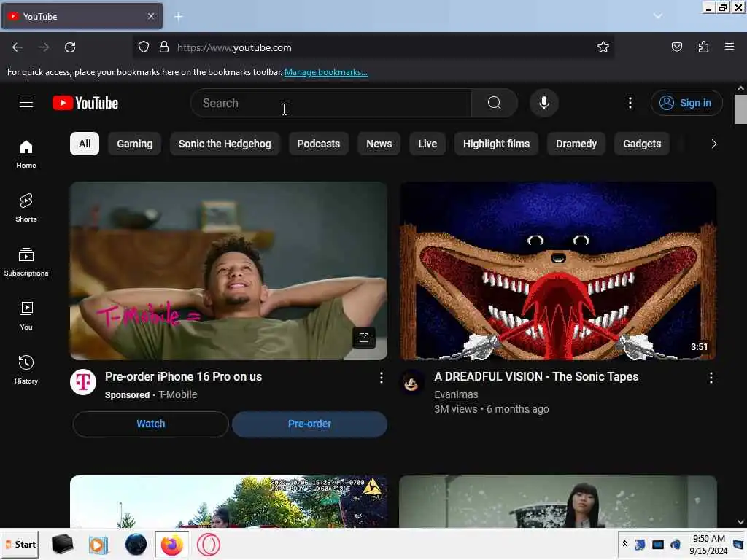Click page scrollbar down arrow
The height and width of the screenshot is (560, 747).
[x=740, y=522]
